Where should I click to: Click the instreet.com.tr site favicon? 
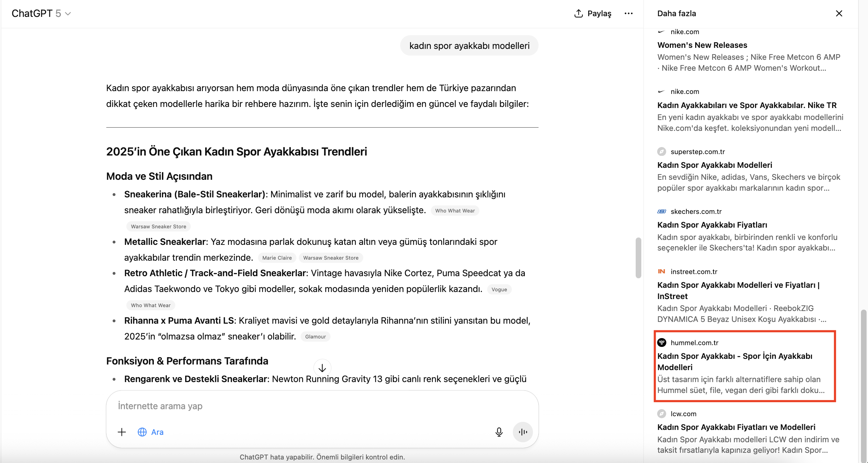[662, 271]
